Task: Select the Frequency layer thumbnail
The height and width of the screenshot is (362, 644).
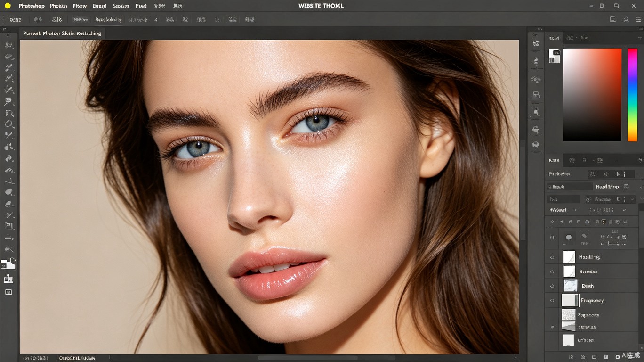Action: (x=570, y=300)
